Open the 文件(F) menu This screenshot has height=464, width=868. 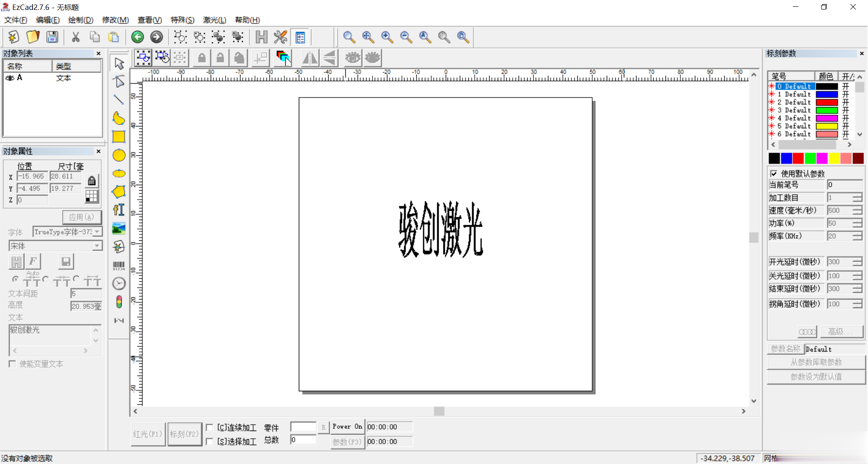16,20
